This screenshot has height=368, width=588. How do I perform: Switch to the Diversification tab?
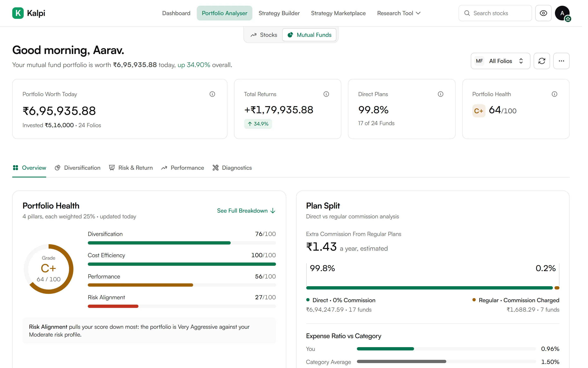pos(78,168)
